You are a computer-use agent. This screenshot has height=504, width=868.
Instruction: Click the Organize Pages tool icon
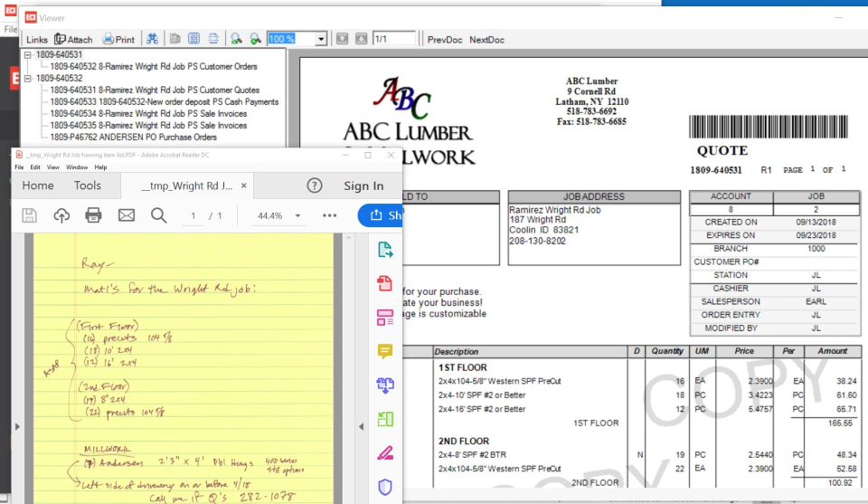tap(385, 419)
